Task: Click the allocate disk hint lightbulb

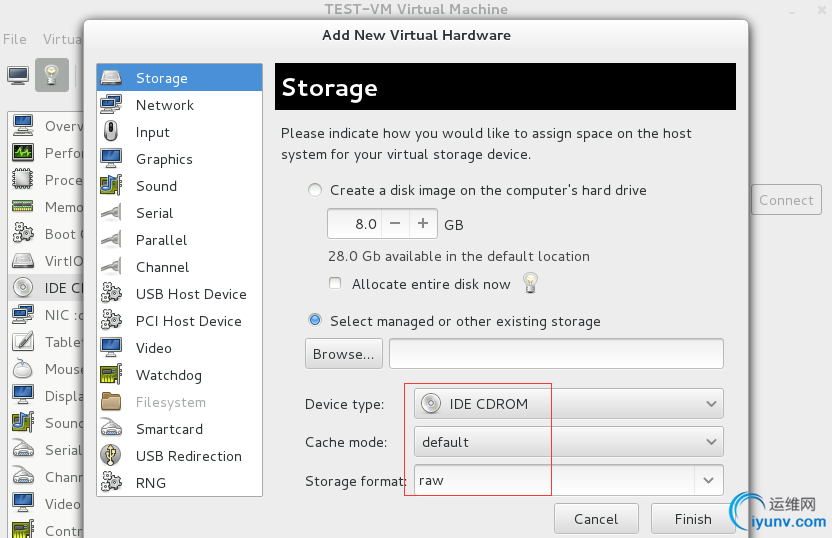Action: [531, 283]
